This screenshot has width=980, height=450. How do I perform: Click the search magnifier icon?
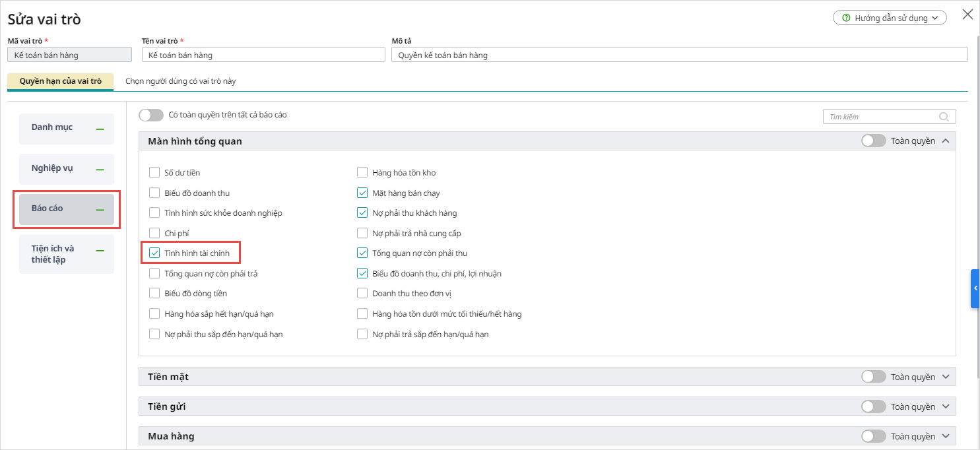pyautogui.click(x=944, y=117)
